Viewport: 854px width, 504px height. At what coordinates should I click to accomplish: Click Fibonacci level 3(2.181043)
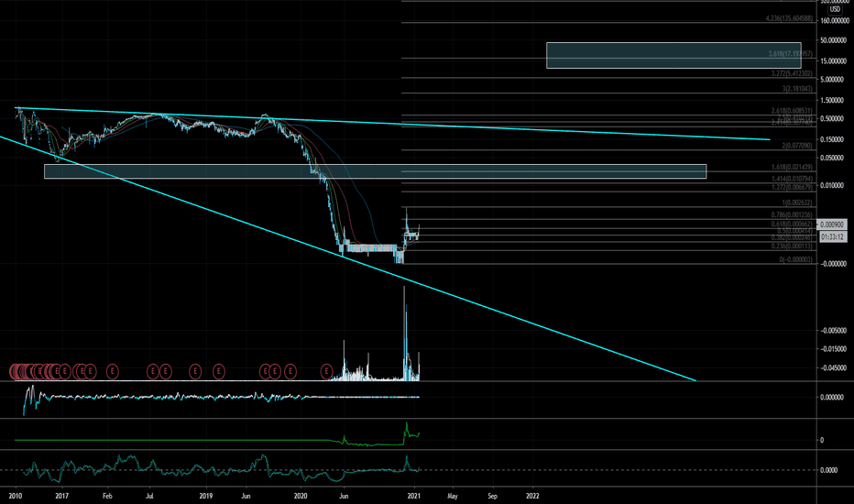pyautogui.click(x=797, y=89)
